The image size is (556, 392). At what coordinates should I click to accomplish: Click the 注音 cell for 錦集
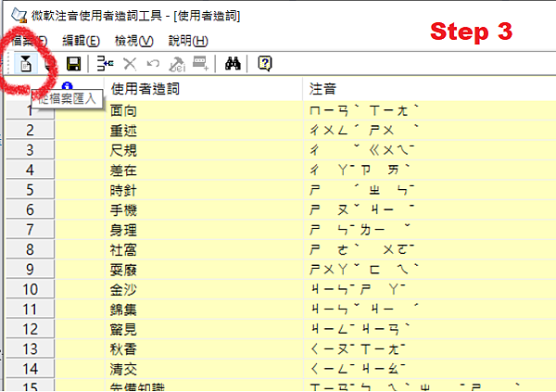pos(430,309)
